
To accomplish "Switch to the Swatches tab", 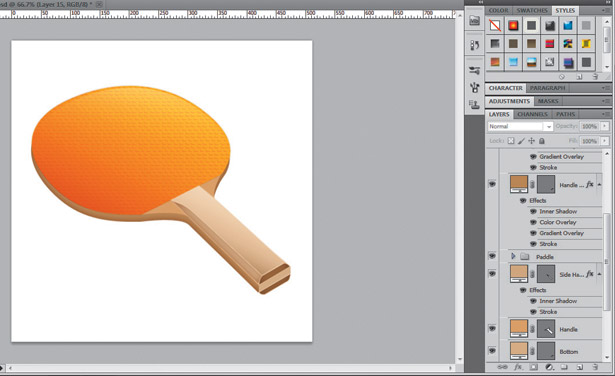I will pos(532,10).
